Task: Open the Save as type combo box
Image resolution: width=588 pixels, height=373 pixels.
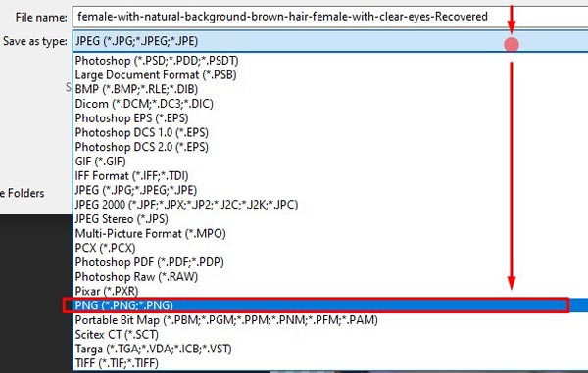Action: pos(330,41)
